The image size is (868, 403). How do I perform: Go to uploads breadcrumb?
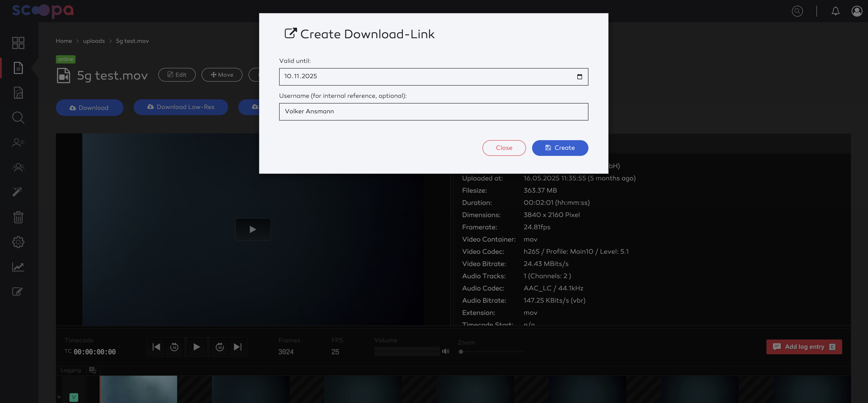pos(94,41)
